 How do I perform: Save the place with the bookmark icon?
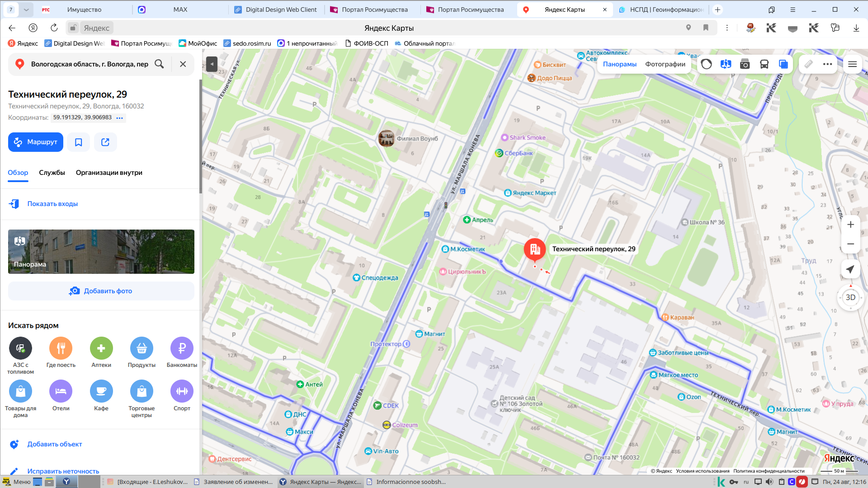pos(79,142)
